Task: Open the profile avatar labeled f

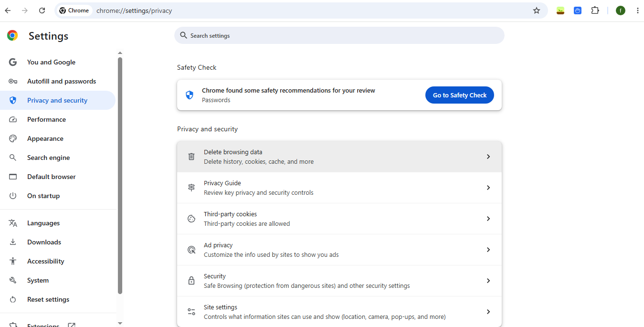Action: (620, 11)
